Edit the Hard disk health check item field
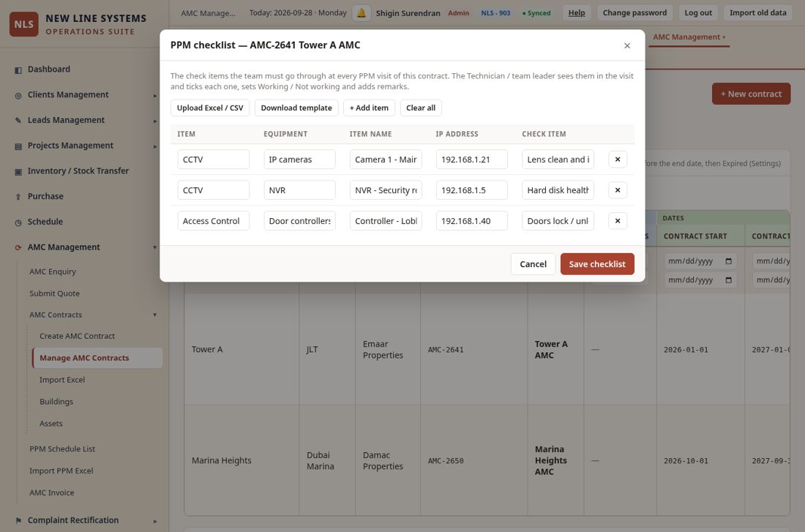Viewport: 805px width, 532px height. point(558,190)
